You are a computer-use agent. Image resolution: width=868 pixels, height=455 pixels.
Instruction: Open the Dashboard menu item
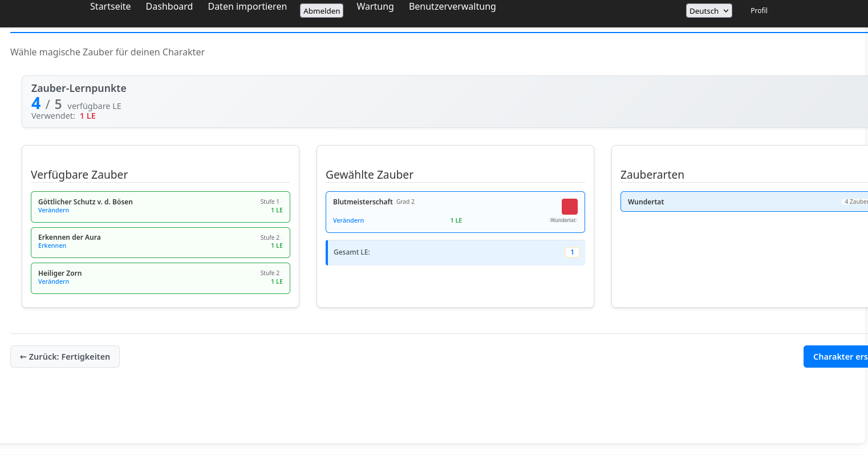click(169, 7)
